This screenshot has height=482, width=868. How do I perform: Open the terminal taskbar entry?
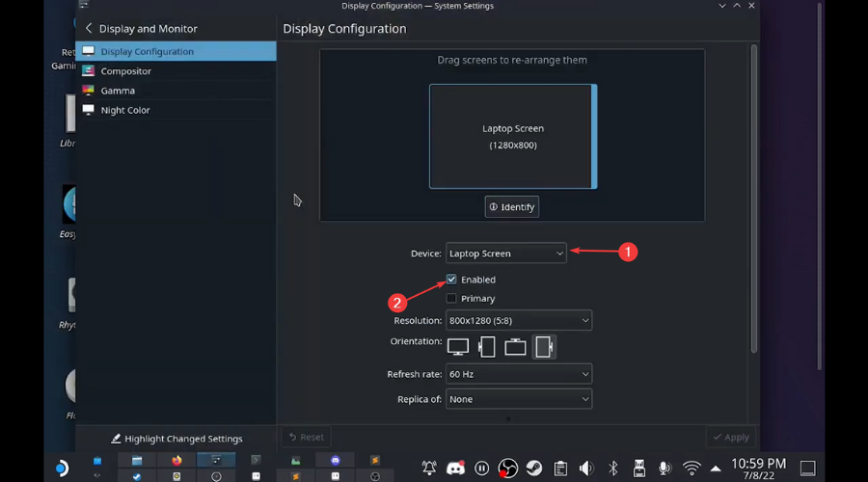256,461
